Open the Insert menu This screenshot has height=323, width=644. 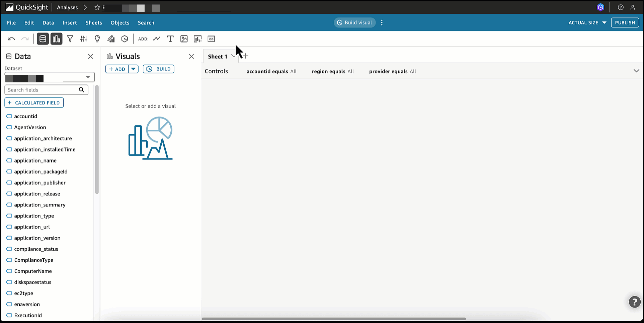point(70,23)
